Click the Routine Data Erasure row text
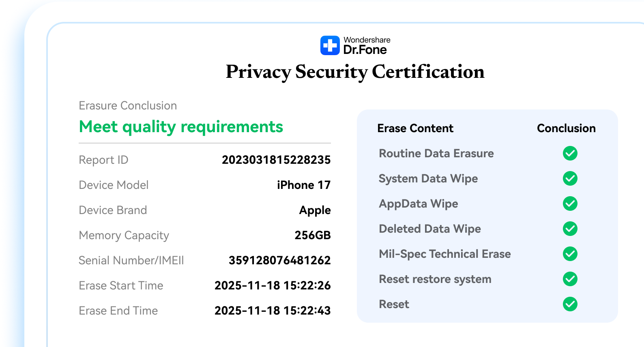644x347 pixels. [x=436, y=153]
